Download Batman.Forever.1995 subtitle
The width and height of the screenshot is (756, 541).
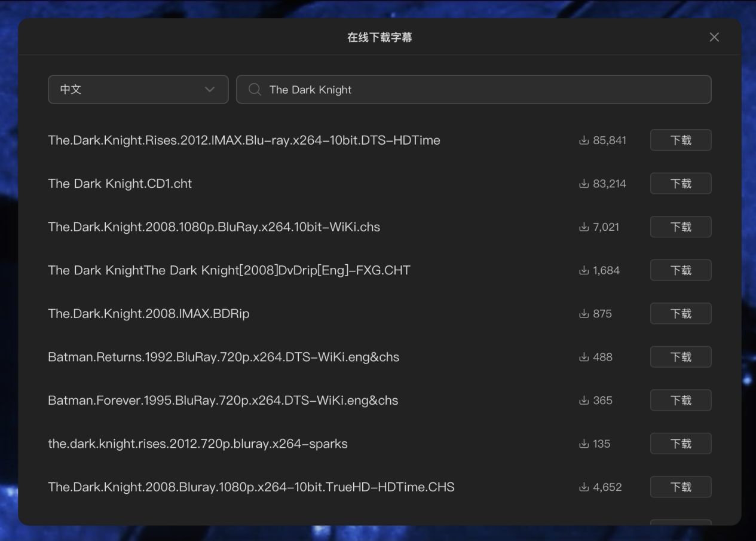681,400
